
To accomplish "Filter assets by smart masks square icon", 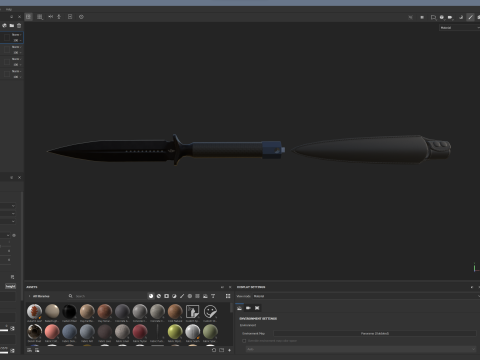I will coord(166,296).
